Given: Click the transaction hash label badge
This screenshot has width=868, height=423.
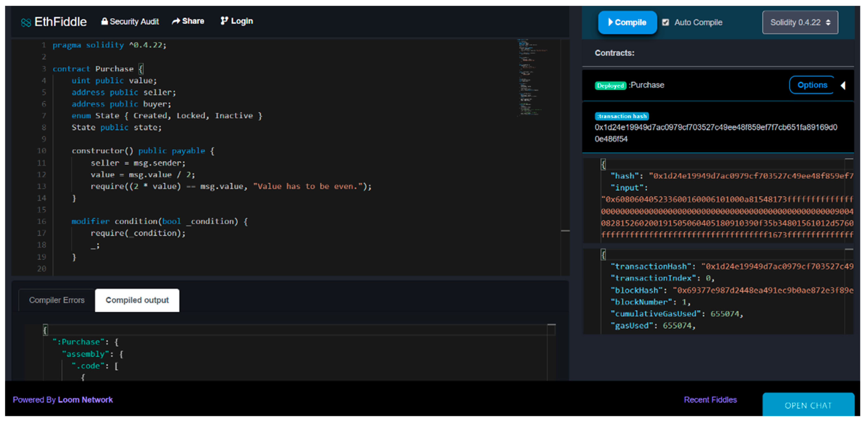Looking at the screenshot, I should [x=622, y=116].
